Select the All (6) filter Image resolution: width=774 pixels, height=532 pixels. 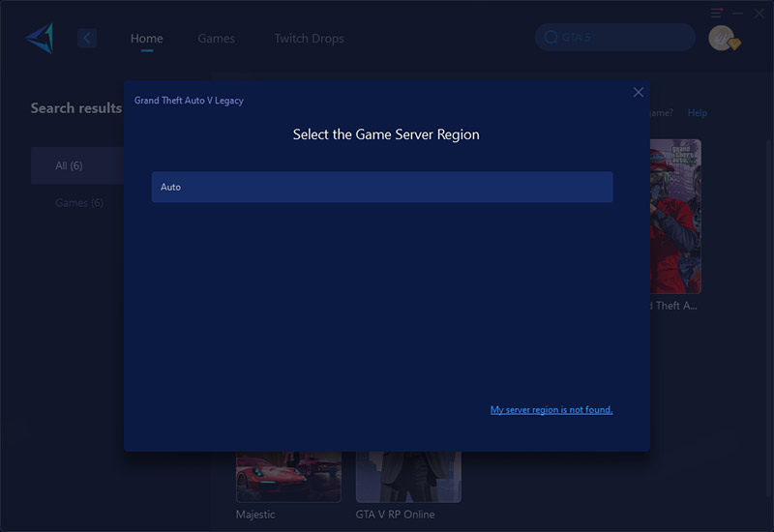77,165
